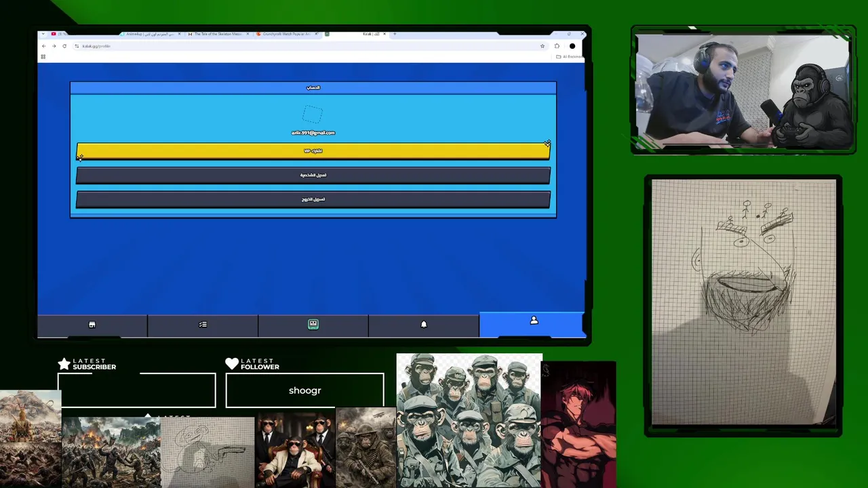The image size is (868, 488).
Task: Select the gmail address text
Action: point(313,133)
